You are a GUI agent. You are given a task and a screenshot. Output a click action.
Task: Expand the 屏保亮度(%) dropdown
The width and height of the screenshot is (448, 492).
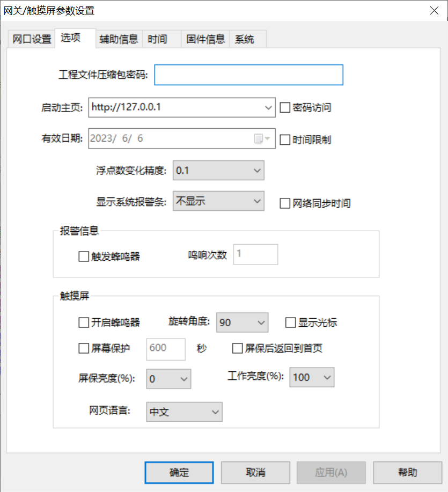(x=168, y=379)
